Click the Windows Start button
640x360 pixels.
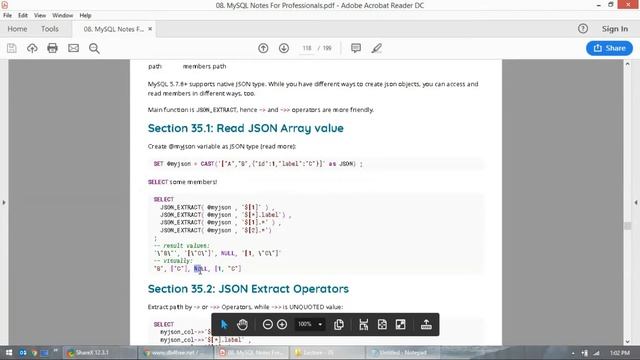(x=9, y=353)
